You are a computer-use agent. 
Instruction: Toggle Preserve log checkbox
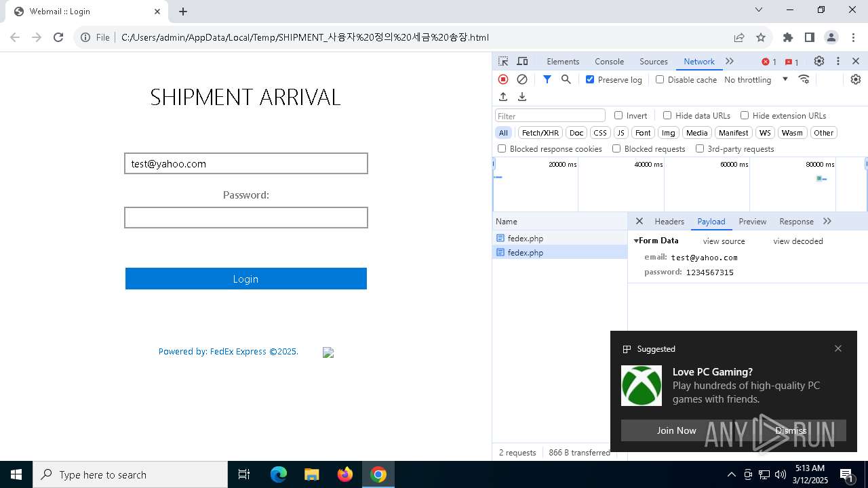[590, 79]
